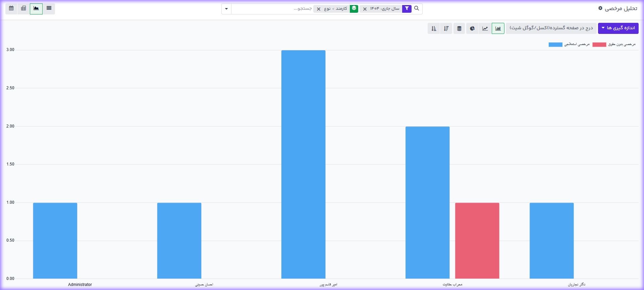The height and width of the screenshot is (290, 644).
Task: Open the pivot table view
Action: coord(23,8)
